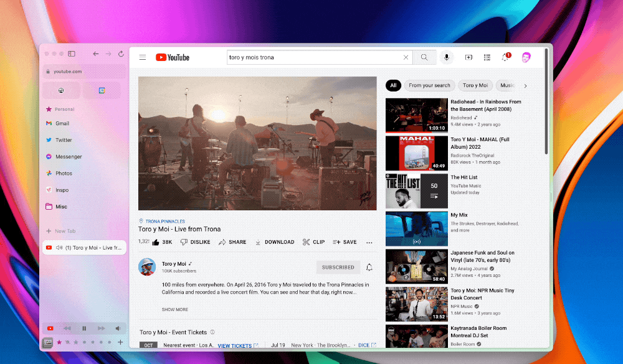
Task: Select the Toro y Moi filter chip
Action: pyautogui.click(x=475, y=85)
